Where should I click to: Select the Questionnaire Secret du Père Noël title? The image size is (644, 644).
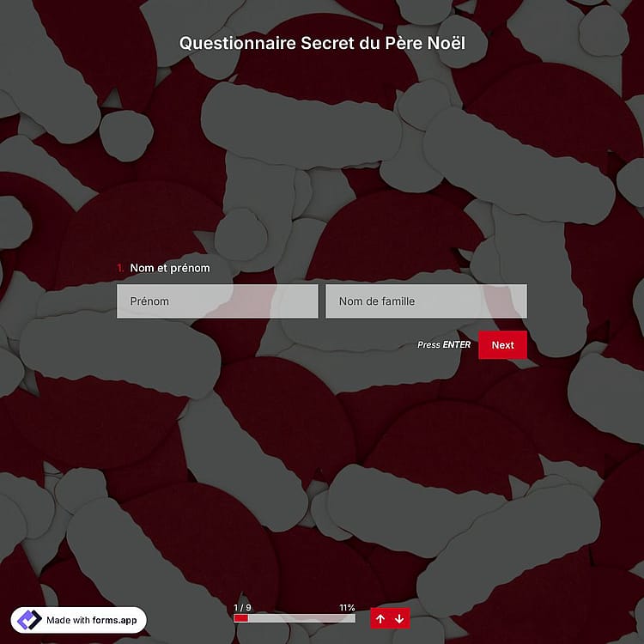[322, 43]
